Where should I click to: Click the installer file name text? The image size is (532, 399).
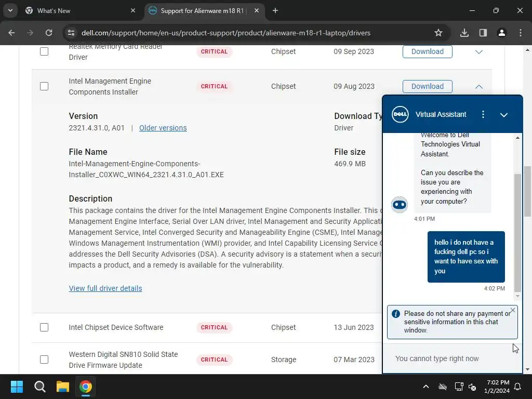[x=146, y=169]
